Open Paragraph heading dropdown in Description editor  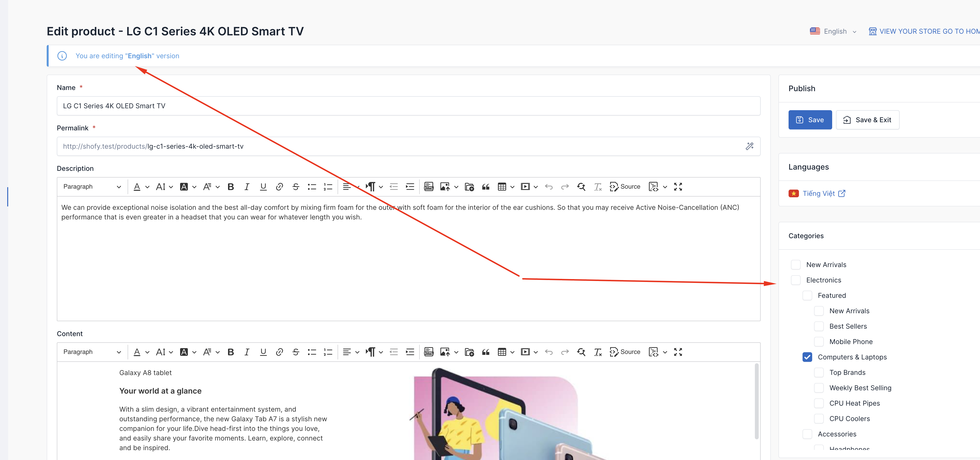coord(92,187)
